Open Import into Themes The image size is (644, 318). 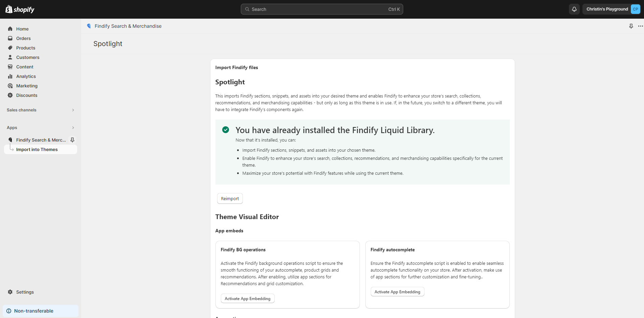(x=37, y=149)
